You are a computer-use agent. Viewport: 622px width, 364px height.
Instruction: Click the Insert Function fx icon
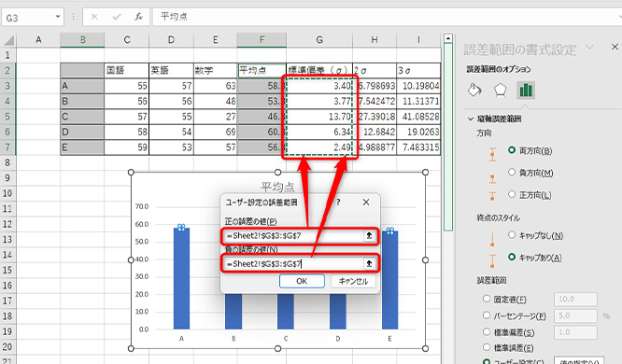tap(138, 17)
